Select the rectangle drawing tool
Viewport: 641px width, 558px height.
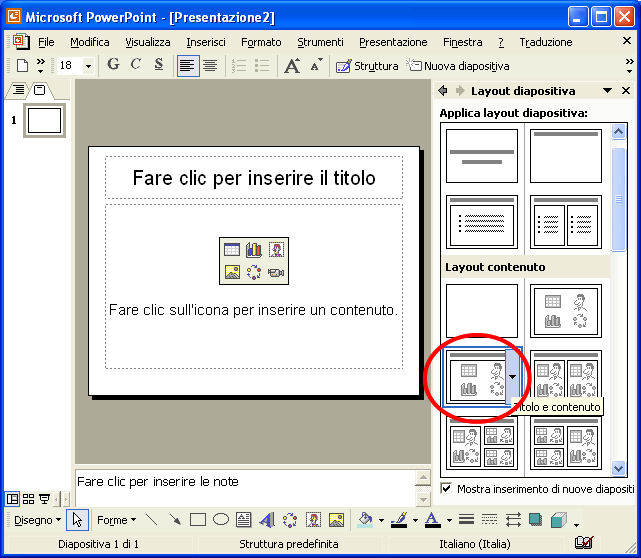(198, 520)
